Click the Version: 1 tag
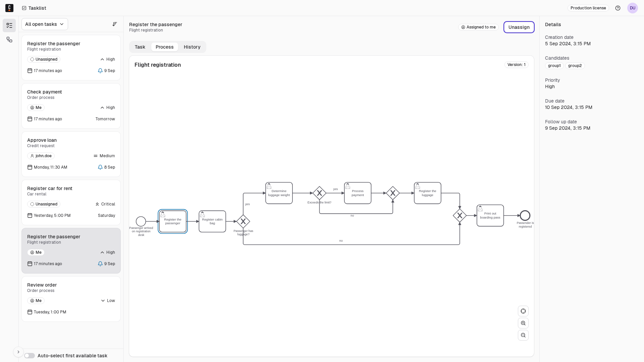644x362 pixels. click(x=516, y=65)
